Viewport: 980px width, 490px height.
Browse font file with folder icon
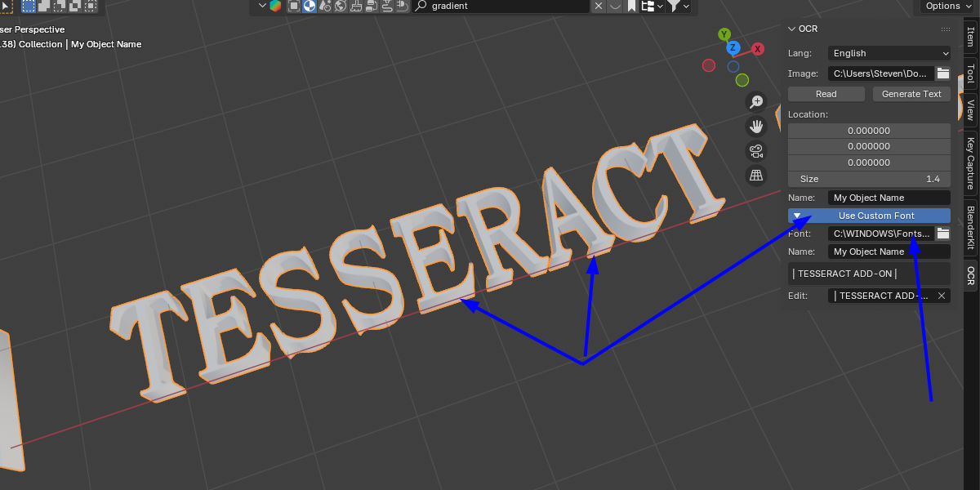[943, 234]
